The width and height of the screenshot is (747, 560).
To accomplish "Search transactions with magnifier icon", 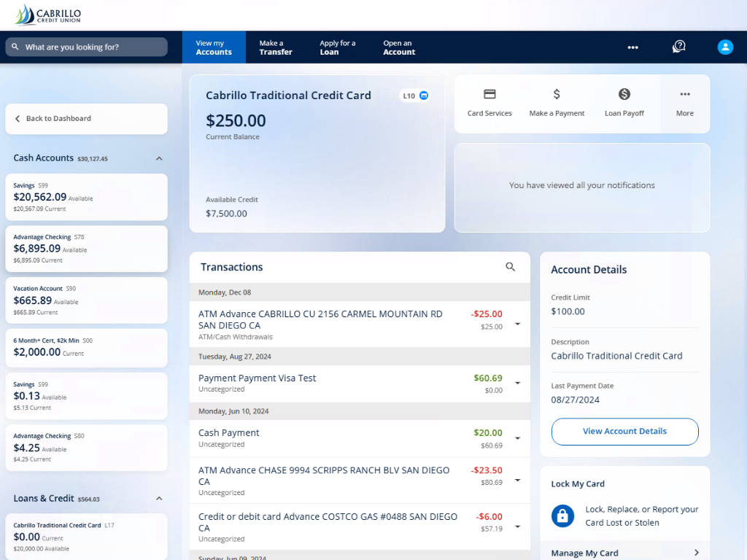I will coord(511,267).
